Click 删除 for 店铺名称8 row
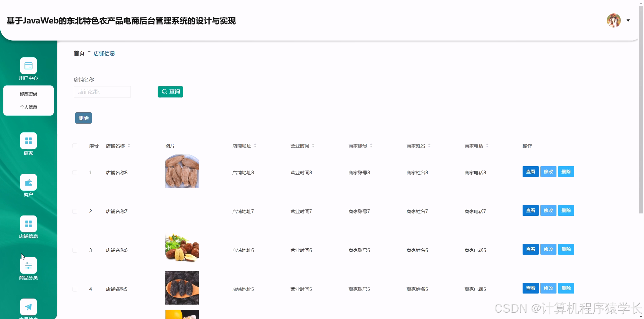644x319 pixels. (566, 172)
